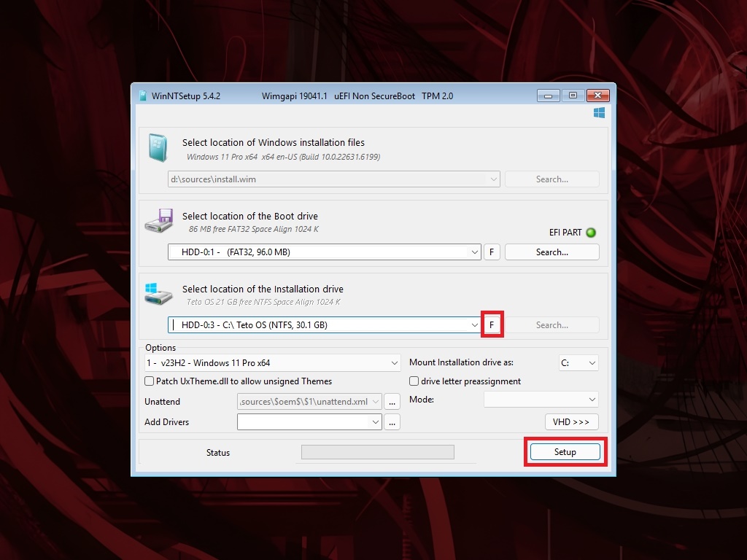Click Search button for the Installation drive
Screen dimensions: 747x560
point(552,325)
